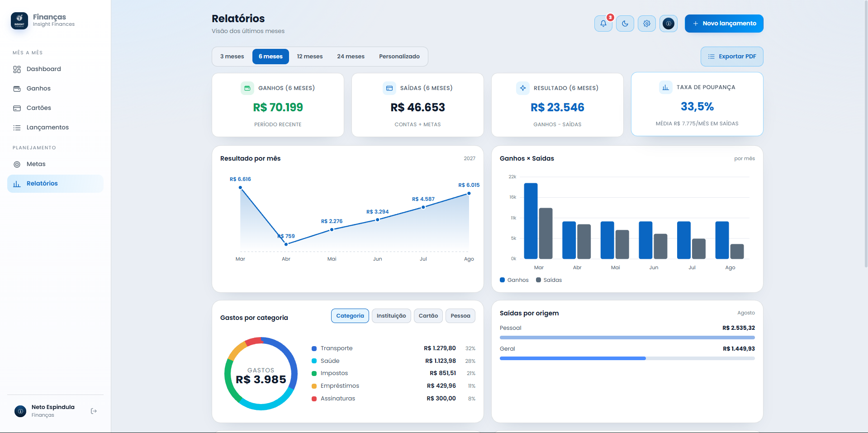
Task: Click the Geral progress bar
Action: [627, 358]
